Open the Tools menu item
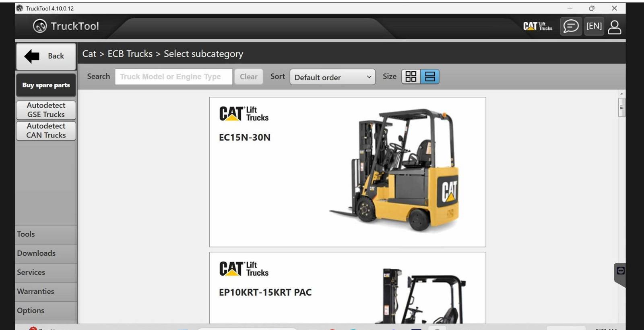 pos(46,235)
